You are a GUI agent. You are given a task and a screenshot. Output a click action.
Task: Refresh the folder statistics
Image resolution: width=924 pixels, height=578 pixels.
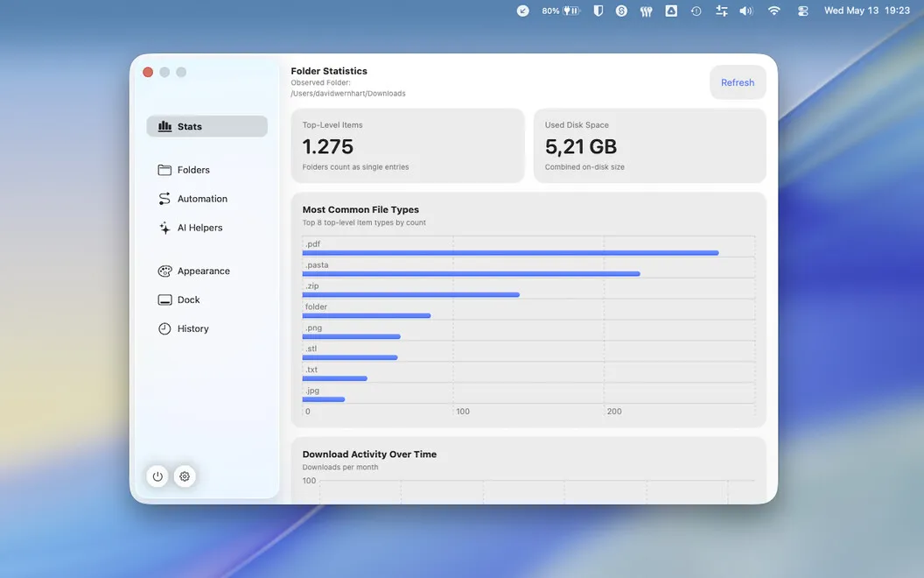(x=738, y=82)
